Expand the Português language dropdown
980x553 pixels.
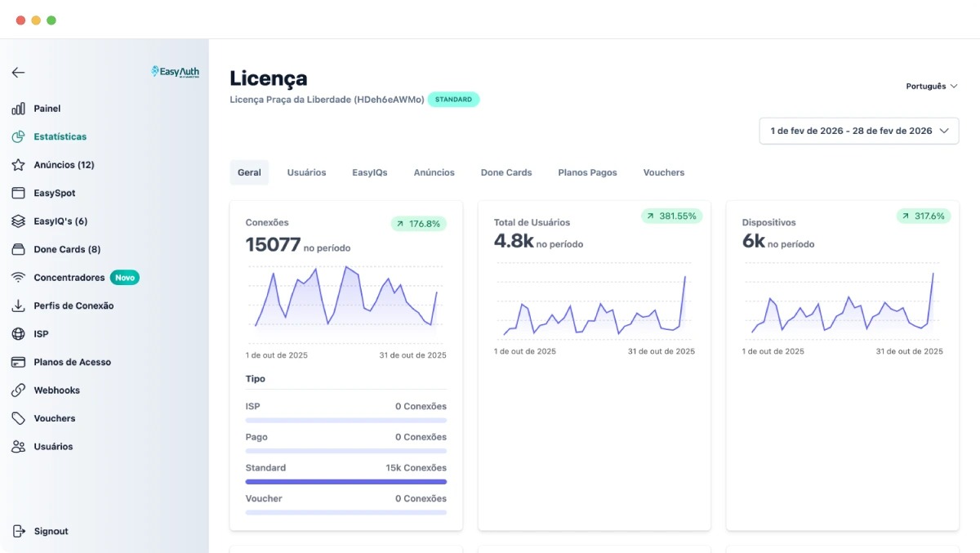click(931, 86)
